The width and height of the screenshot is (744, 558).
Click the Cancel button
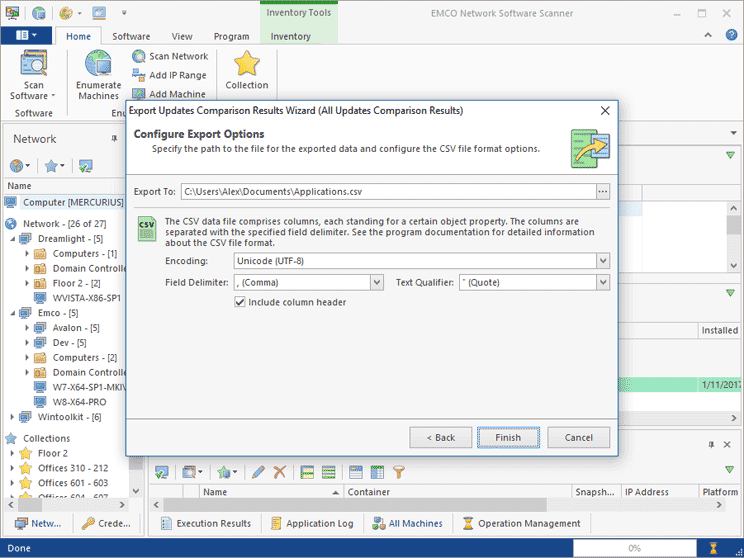578,437
